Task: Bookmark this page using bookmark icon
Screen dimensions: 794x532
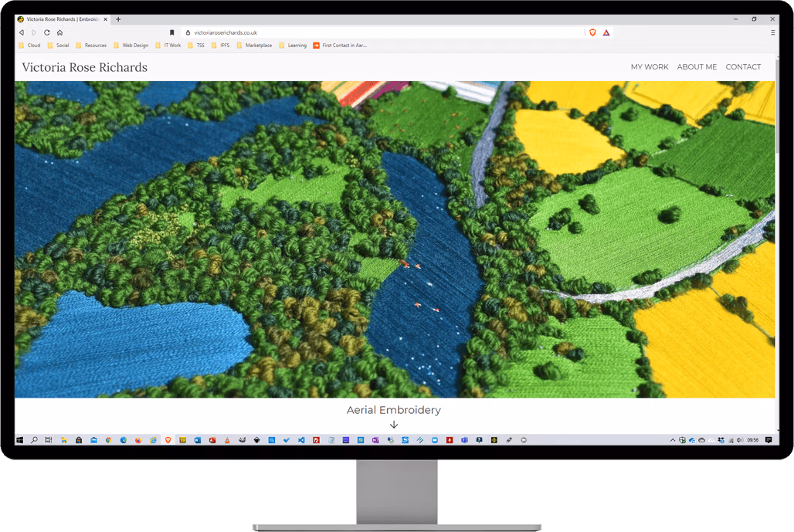Action: pos(171,32)
